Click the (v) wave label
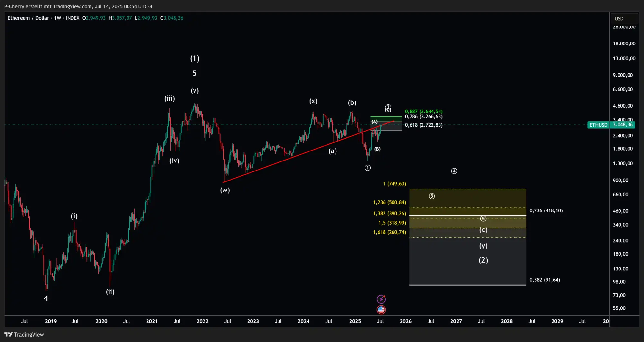 pos(194,91)
